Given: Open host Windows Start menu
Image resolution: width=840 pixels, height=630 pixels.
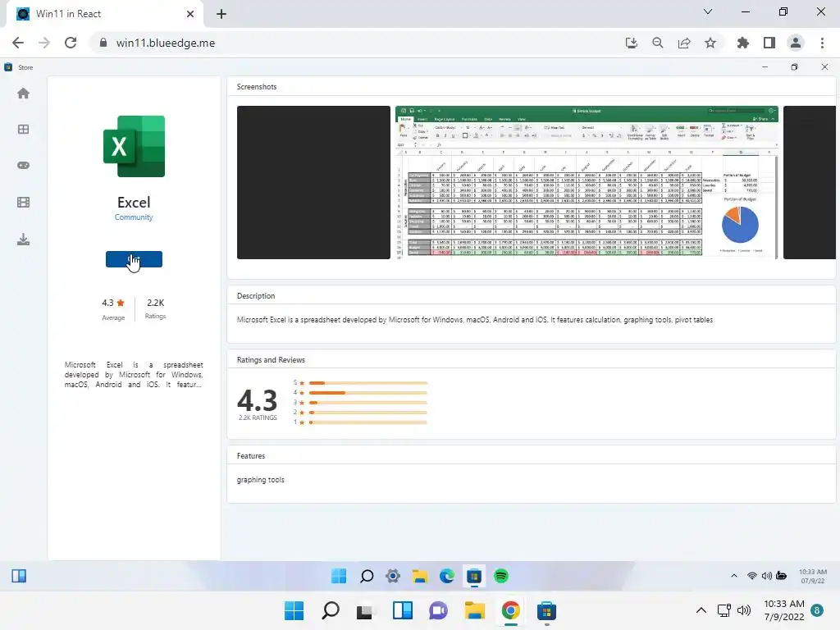Looking at the screenshot, I should 294,610.
